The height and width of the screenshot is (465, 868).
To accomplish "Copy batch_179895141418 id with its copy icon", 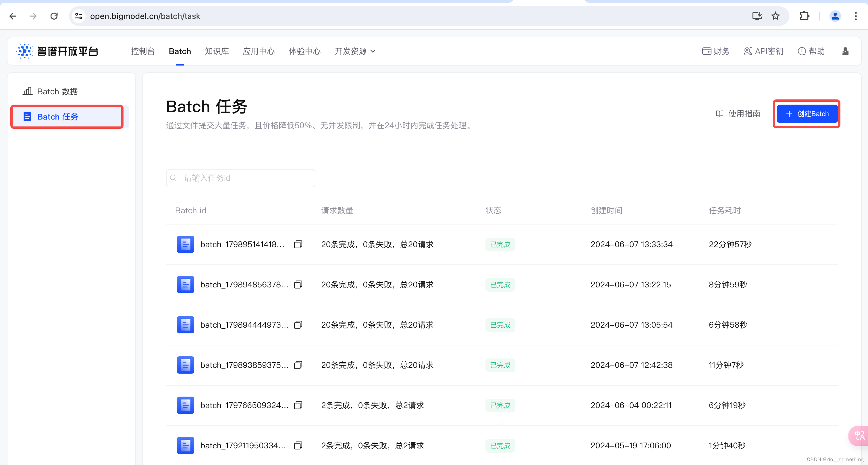I will [298, 244].
